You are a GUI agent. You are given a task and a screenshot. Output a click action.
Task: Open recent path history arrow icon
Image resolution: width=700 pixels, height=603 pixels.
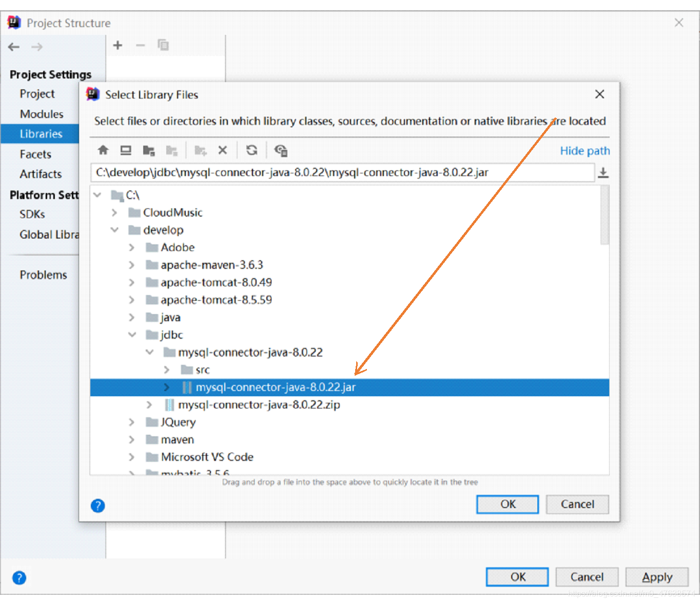[x=604, y=172]
